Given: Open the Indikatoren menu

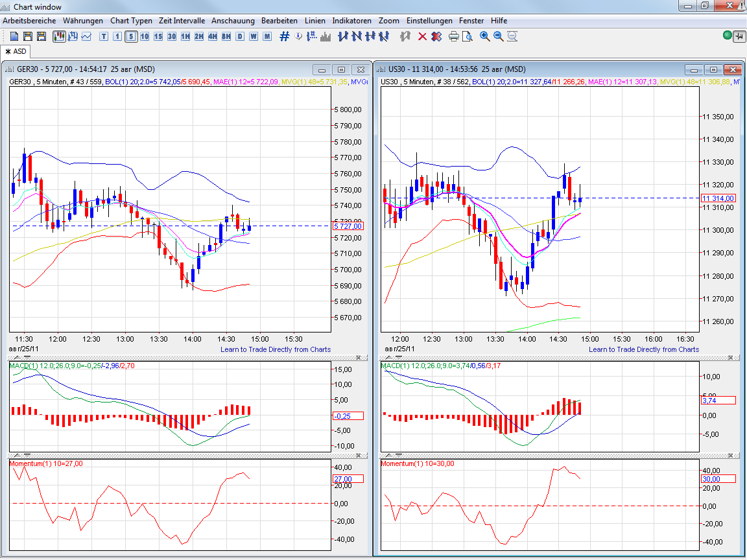Looking at the screenshot, I should [352, 21].
